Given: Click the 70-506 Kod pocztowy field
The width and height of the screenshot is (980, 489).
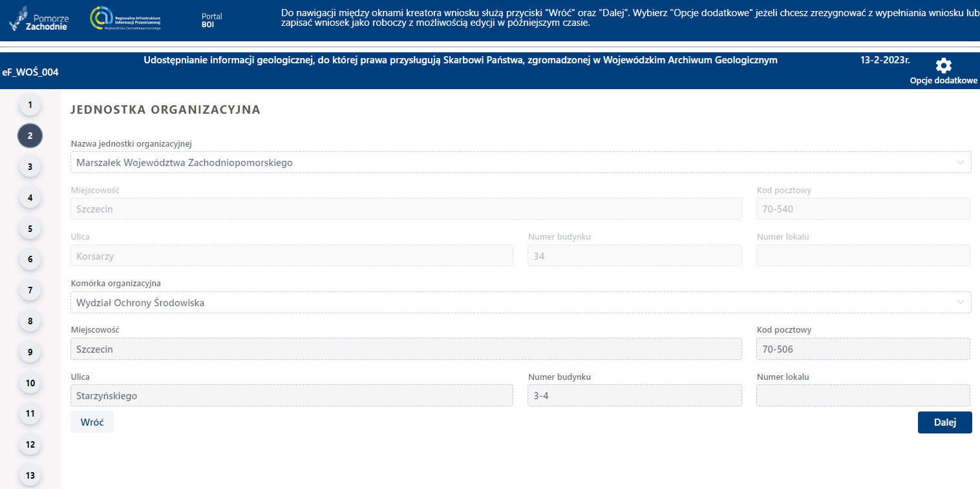Looking at the screenshot, I should coord(862,349).
